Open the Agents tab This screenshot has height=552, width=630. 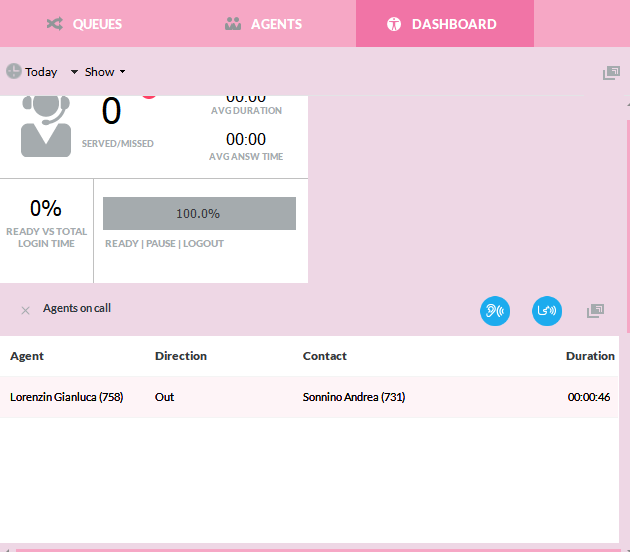point(263,24)
